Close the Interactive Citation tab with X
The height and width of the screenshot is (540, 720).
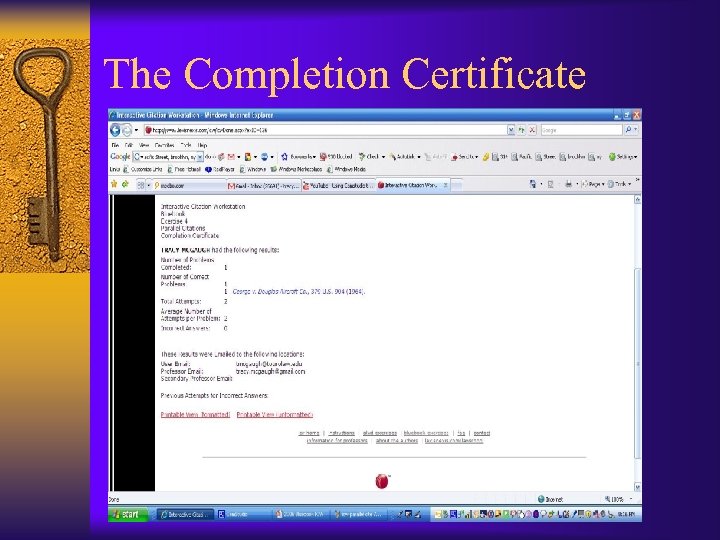(x=445, y=186)
